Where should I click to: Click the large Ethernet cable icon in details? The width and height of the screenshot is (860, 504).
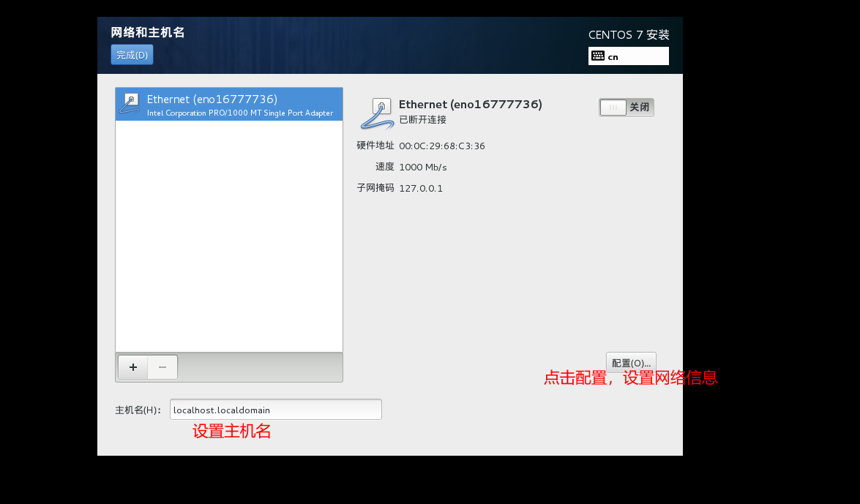pos(378,113)
